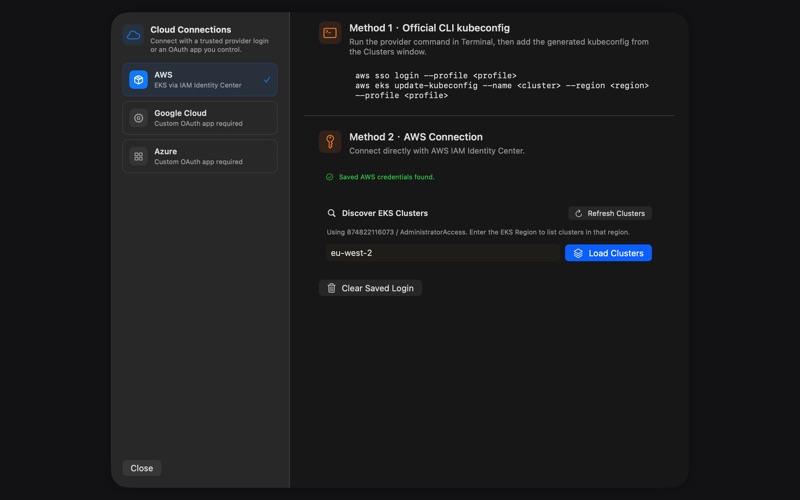Click the refresh arrow icon in Refresh Clusters
The image size is (800, 500).
(x=579, y=213)
